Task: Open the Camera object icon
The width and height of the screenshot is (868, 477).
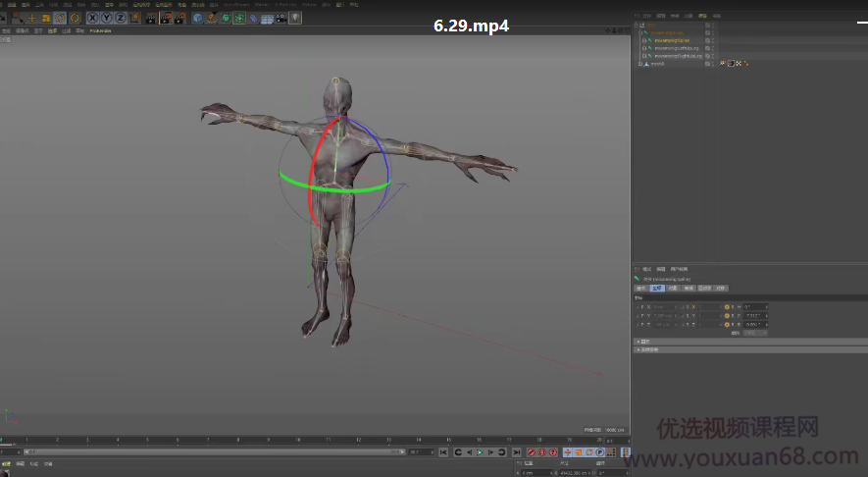Action: tap(281, 18)
